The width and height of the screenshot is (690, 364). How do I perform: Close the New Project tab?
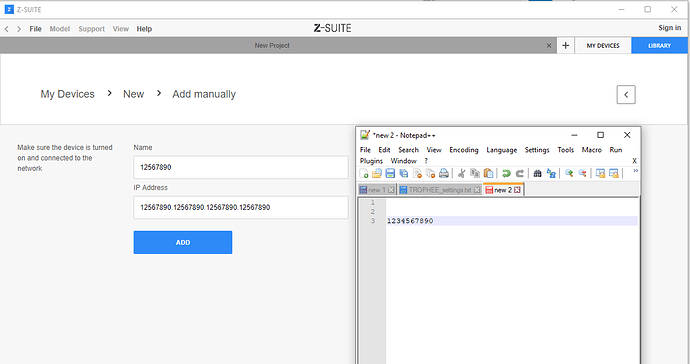(x=549, y=45)
